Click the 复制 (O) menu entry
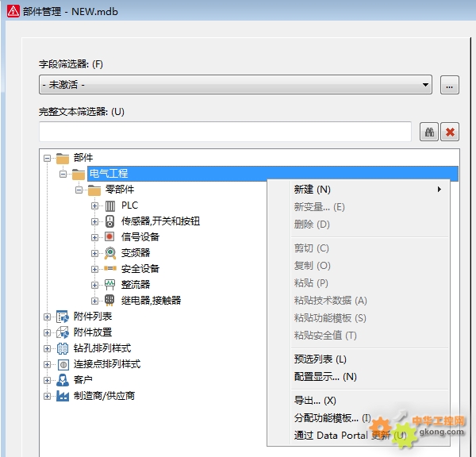Viewport: 476px width, 457px height. coord(359,266)
